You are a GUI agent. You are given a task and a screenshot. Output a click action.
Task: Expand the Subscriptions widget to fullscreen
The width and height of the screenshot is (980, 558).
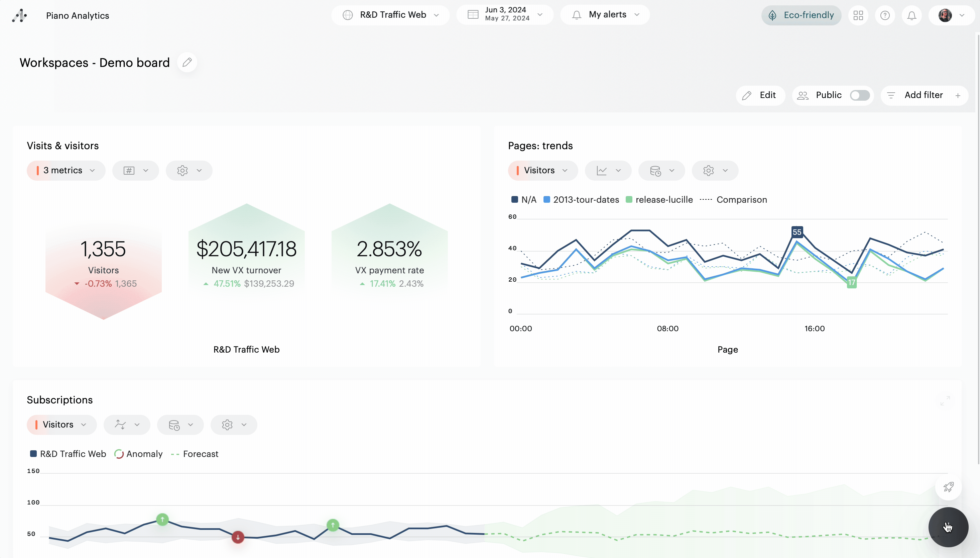point(945,400)
